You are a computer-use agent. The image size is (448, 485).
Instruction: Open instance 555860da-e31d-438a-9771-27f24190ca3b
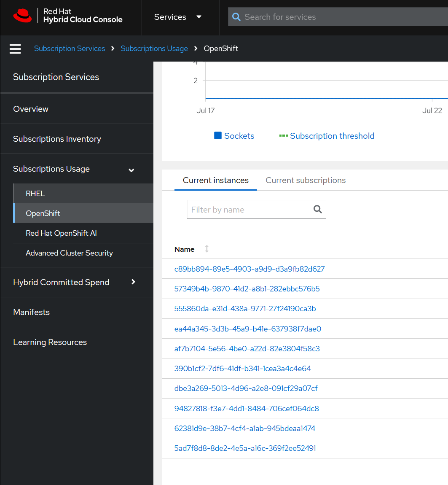pos(245,308)
